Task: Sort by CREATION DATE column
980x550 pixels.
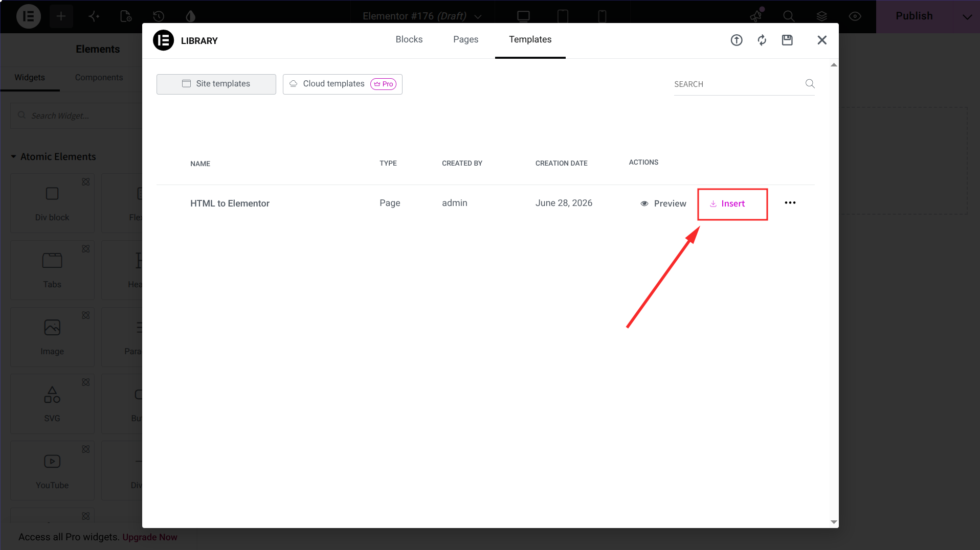Action: pos(562,164)
